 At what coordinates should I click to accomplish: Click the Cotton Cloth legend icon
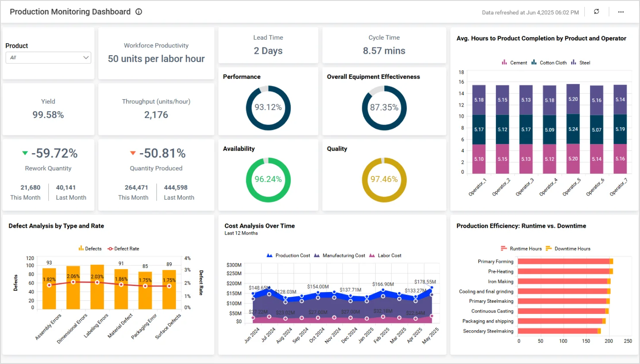point(534,63)
